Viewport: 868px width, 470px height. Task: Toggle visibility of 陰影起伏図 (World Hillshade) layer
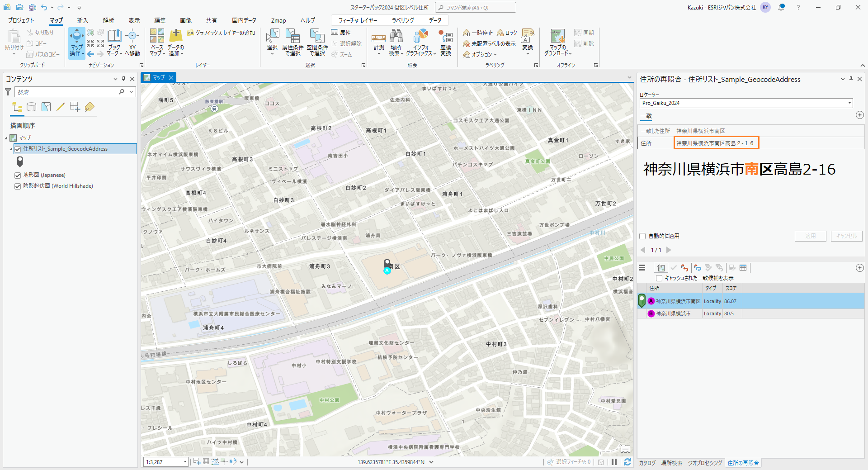click(18, 186)
